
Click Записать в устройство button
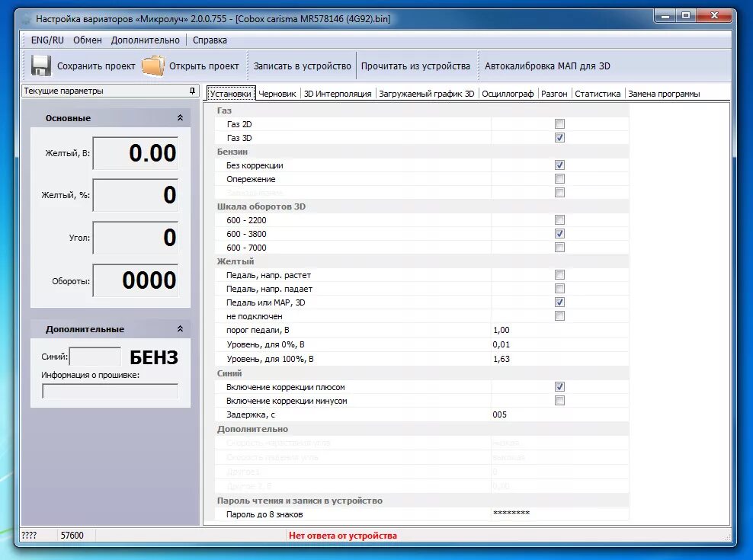(x=302, y=66)
